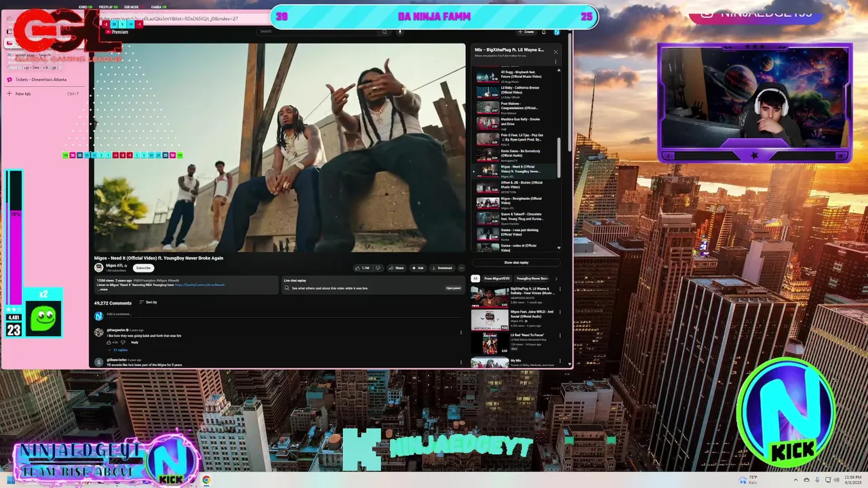
Task: Open Mix playlist options three-dot menu
Action: click(555, 62)
